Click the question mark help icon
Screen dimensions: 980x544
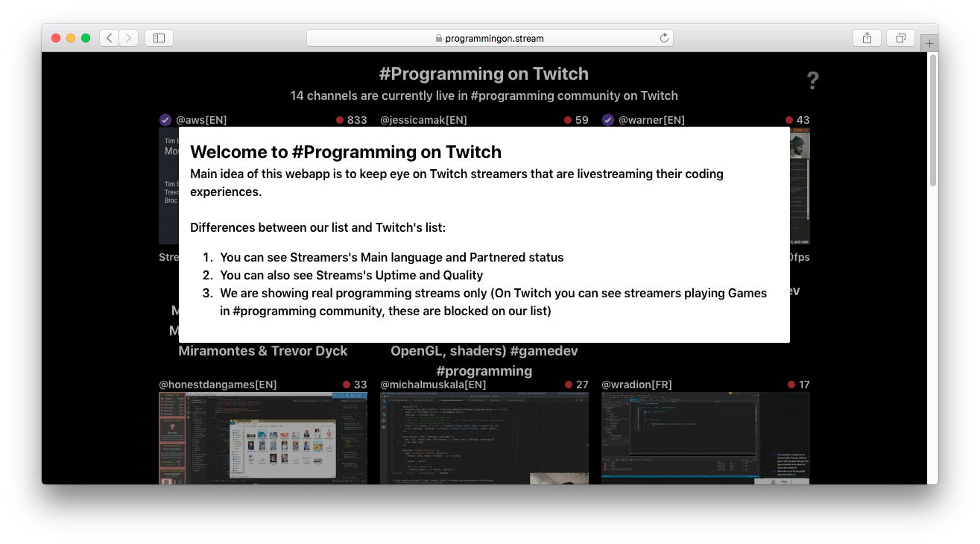click(x=812, y=80)
